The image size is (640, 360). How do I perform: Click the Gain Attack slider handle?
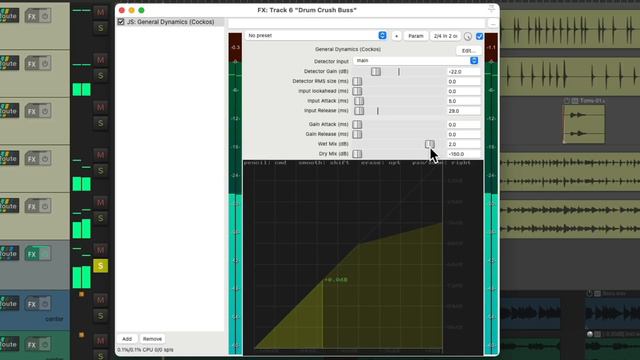click(357, 124)
